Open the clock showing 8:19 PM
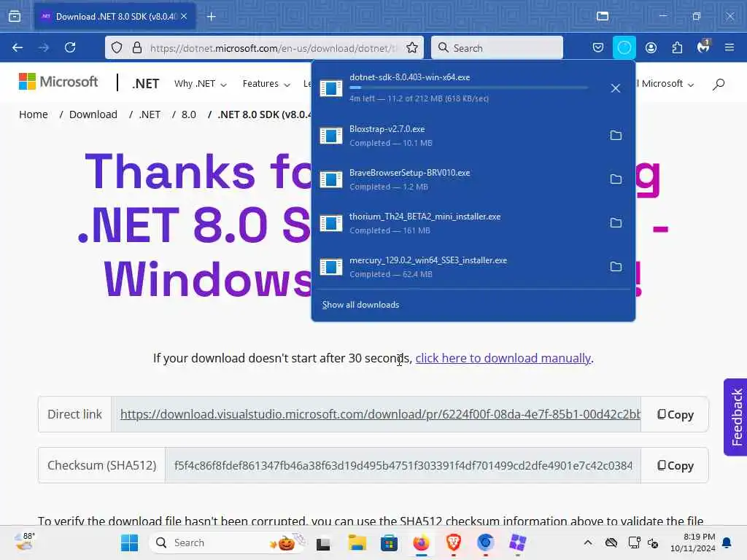747x560 pixels. click(x=693, y=542)
